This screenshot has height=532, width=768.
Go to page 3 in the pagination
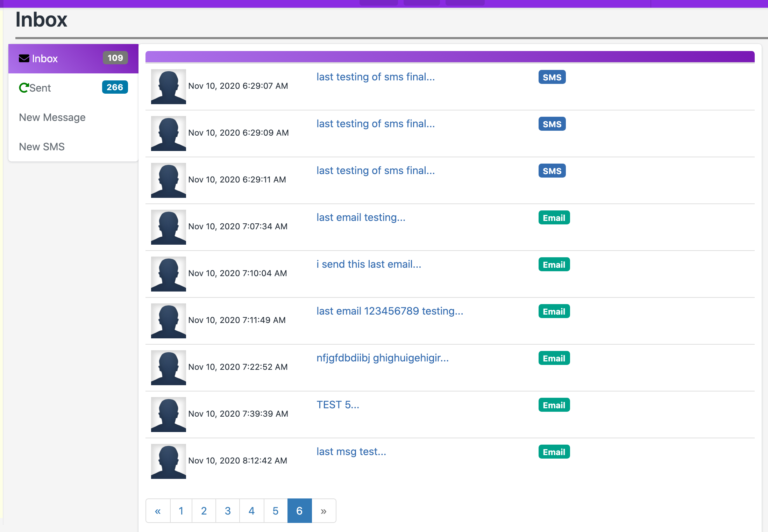coord(228,511)
